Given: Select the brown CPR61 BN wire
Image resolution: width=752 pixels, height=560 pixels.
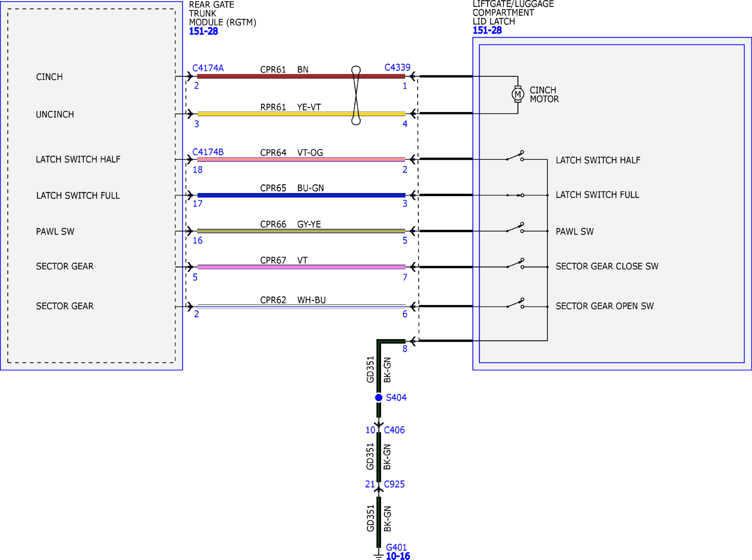Looking at the screenshot, I should point(301,76).
